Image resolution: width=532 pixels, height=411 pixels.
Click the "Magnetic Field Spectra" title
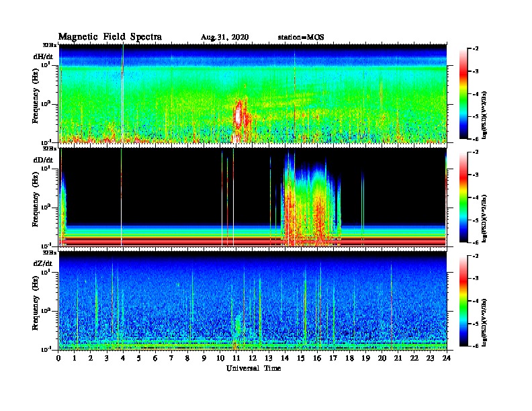pos(110,37)
